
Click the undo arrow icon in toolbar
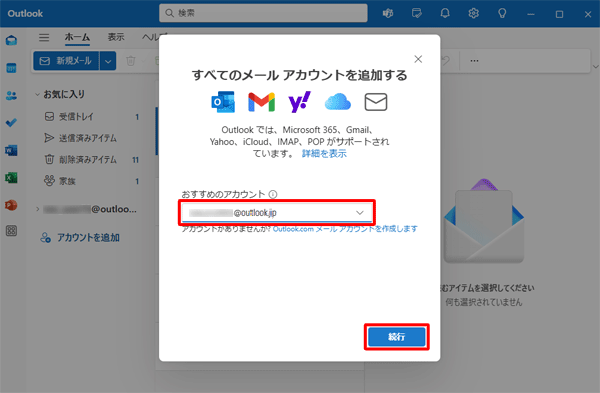445,61
